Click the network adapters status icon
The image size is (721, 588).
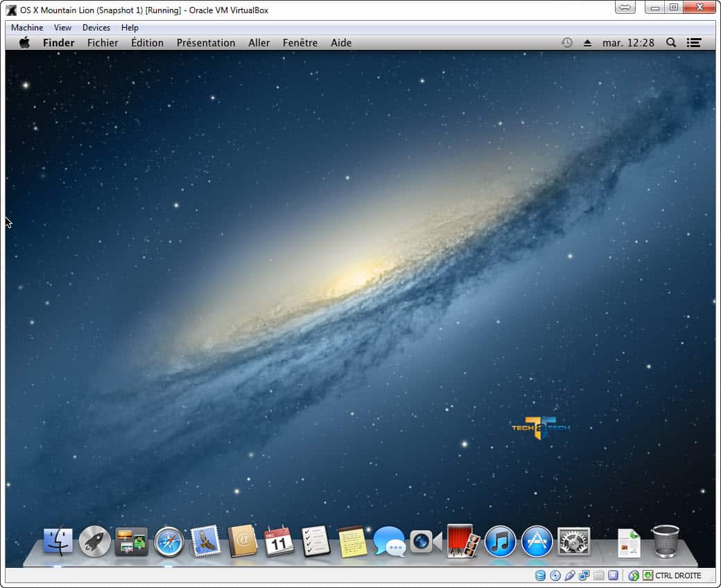point(584,575)
